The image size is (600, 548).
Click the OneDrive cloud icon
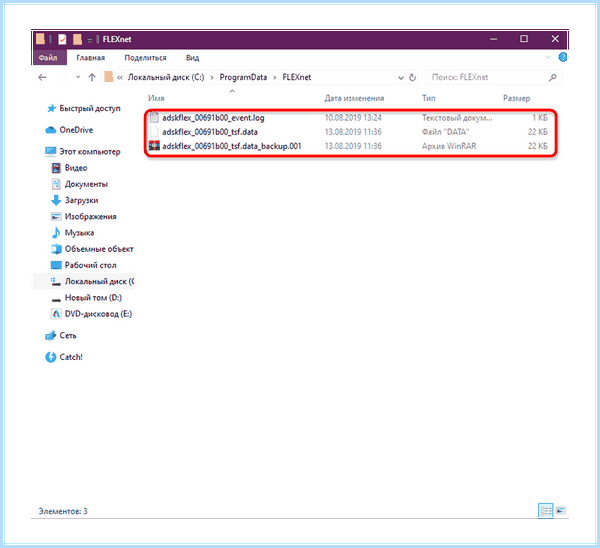click(x=51, y=130)
